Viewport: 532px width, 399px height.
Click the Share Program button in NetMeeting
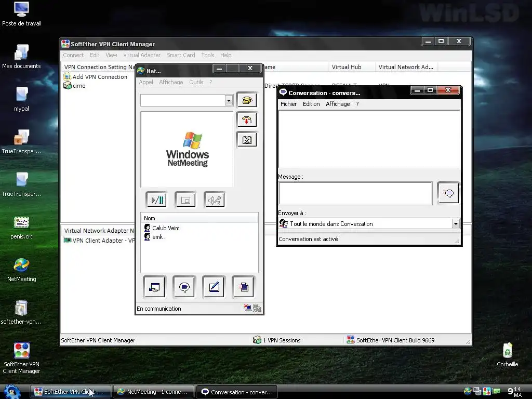tap(154, 287)
